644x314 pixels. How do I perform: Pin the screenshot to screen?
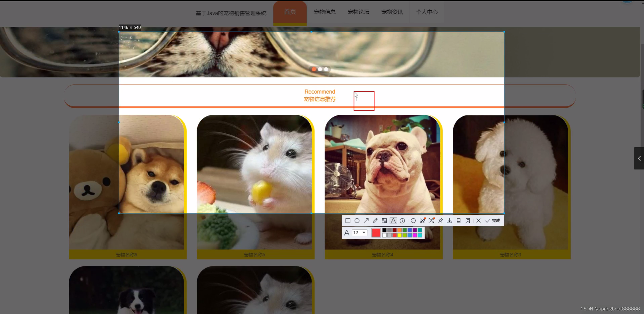[440, 221]
